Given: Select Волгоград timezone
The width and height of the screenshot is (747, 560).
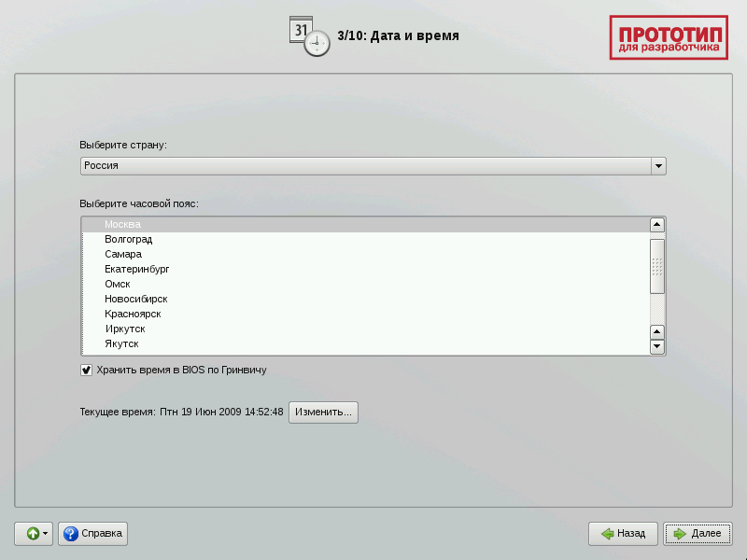Looking at the screenshot, I should click(365, 239).
